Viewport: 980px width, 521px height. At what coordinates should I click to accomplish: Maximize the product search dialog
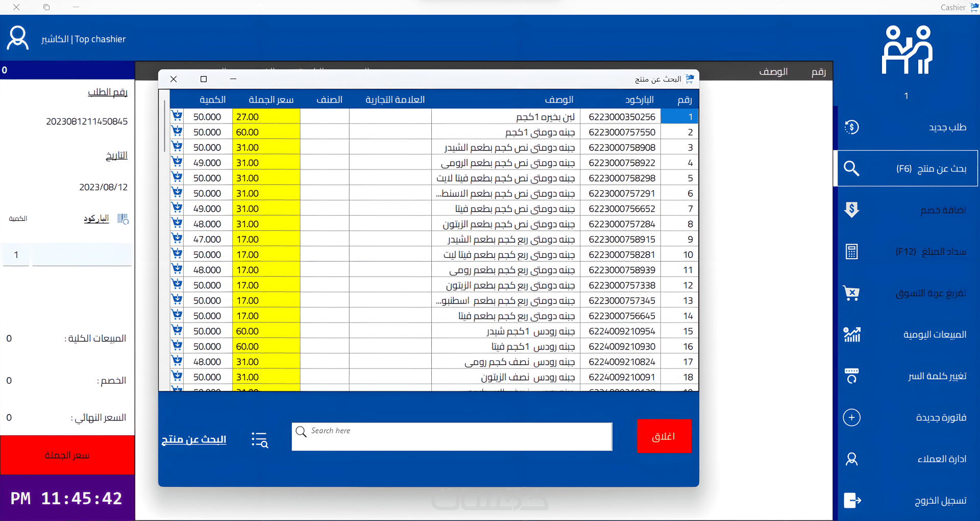tap(204, 79)
